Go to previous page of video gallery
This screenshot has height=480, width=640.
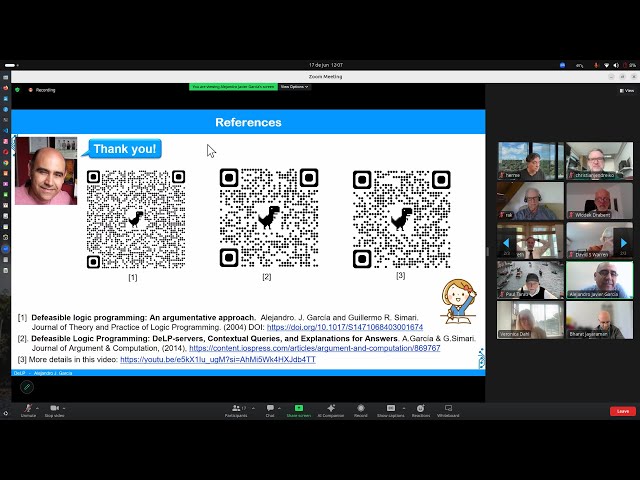tap(506, 242)
